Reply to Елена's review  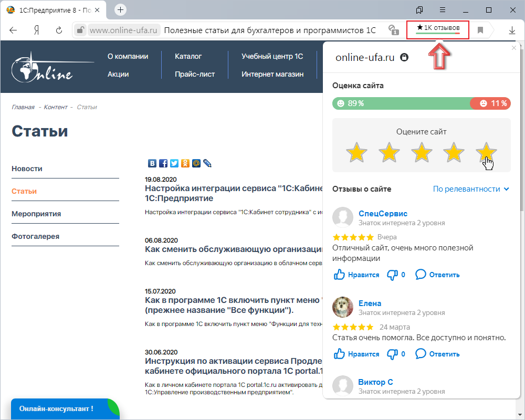(437, 354)
